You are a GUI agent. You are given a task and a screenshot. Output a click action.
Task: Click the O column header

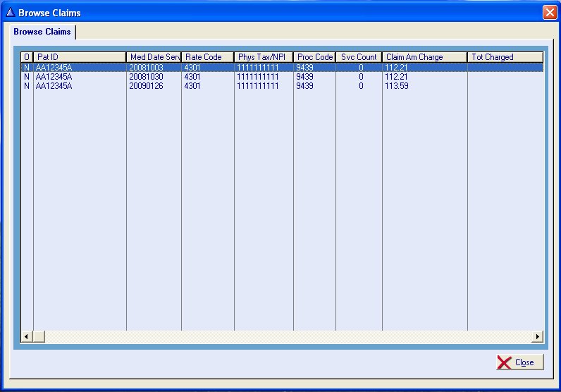coord(27,57)
